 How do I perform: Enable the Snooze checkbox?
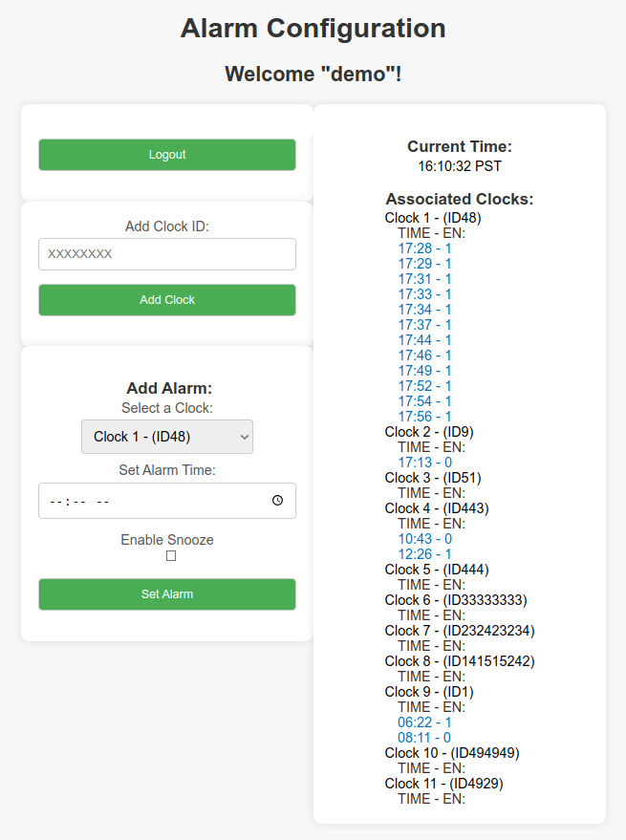coord(171,556)
